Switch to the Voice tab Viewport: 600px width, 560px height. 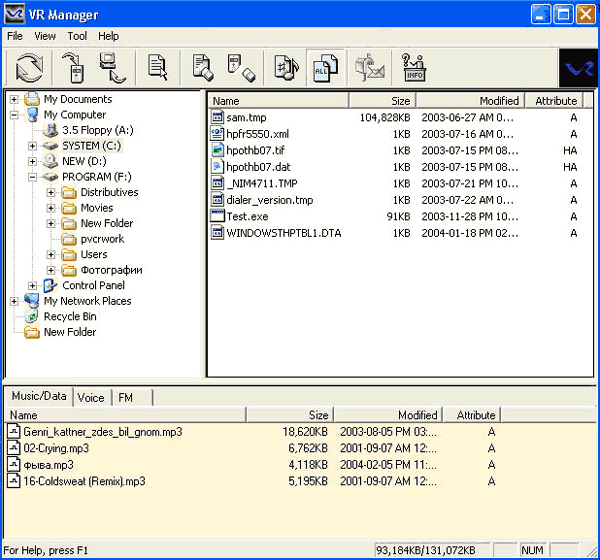pos(91,398)
